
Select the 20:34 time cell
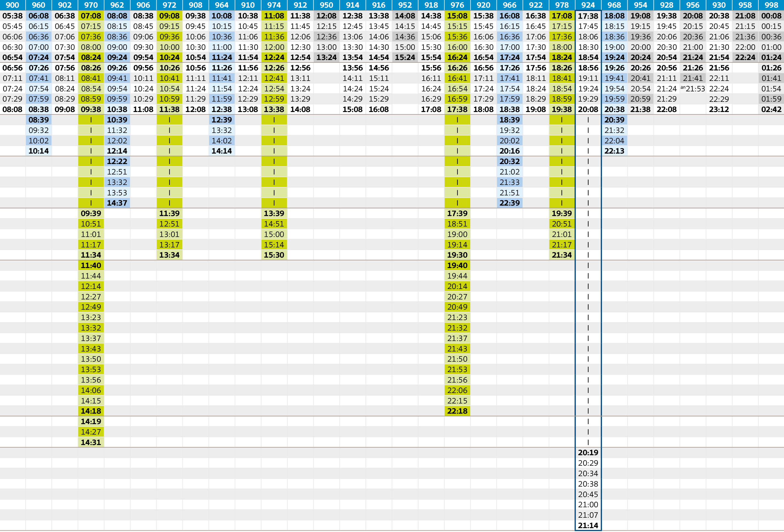point(588,474)
